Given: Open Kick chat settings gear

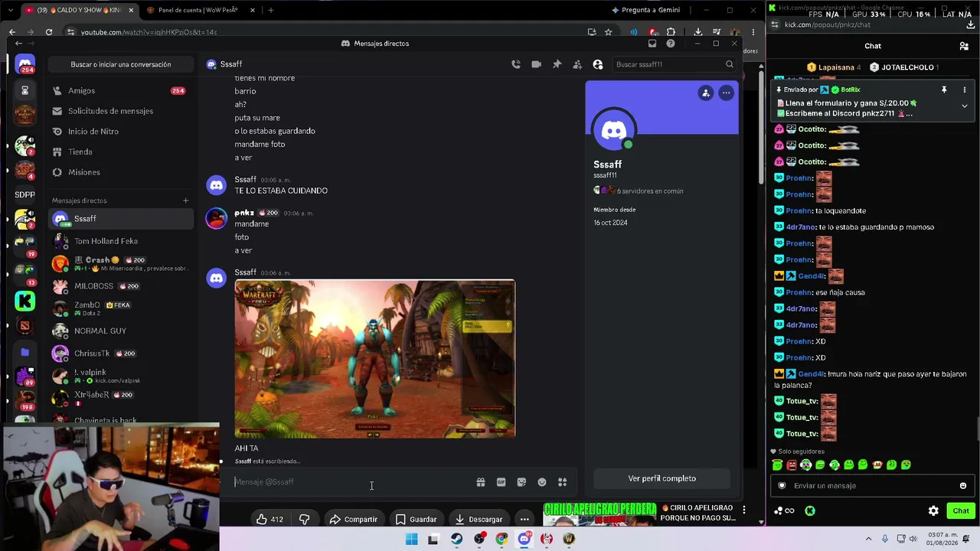Looking at the screenshot, I should (933, 510).
